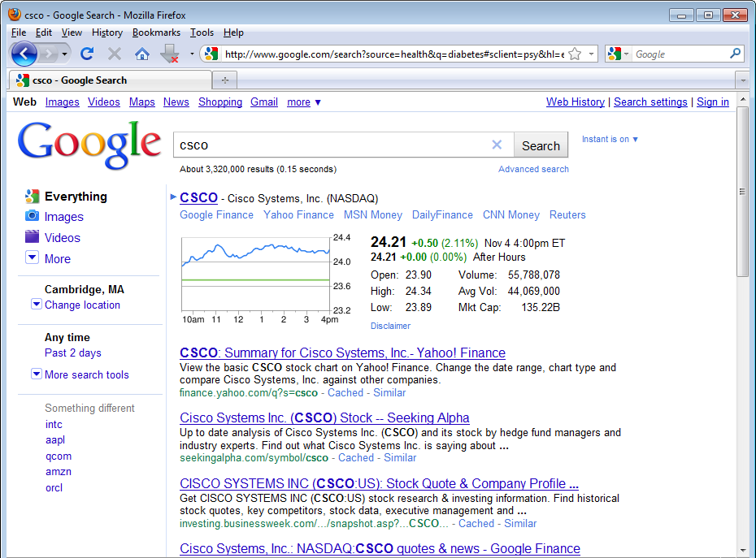Go to the Home page icon
Screen dimensions: 756x558
coord(141,54)
